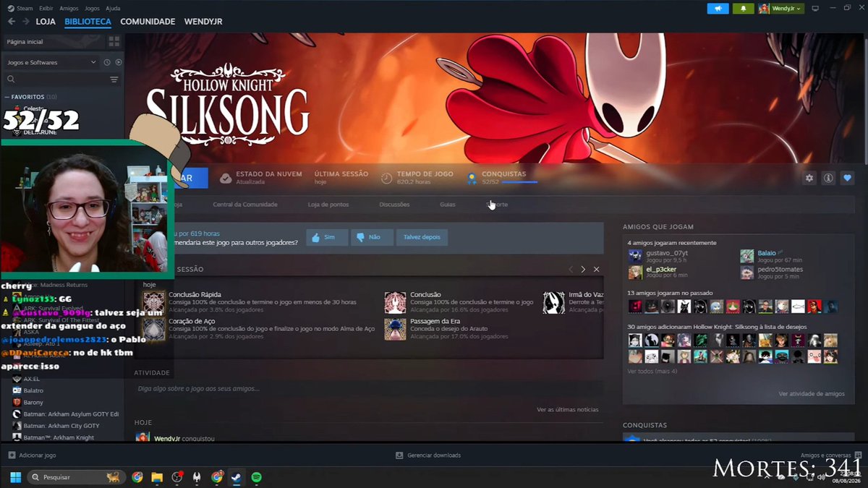Open Discussões link
This screenshot has height=488, width=868.
pos(394,205)
